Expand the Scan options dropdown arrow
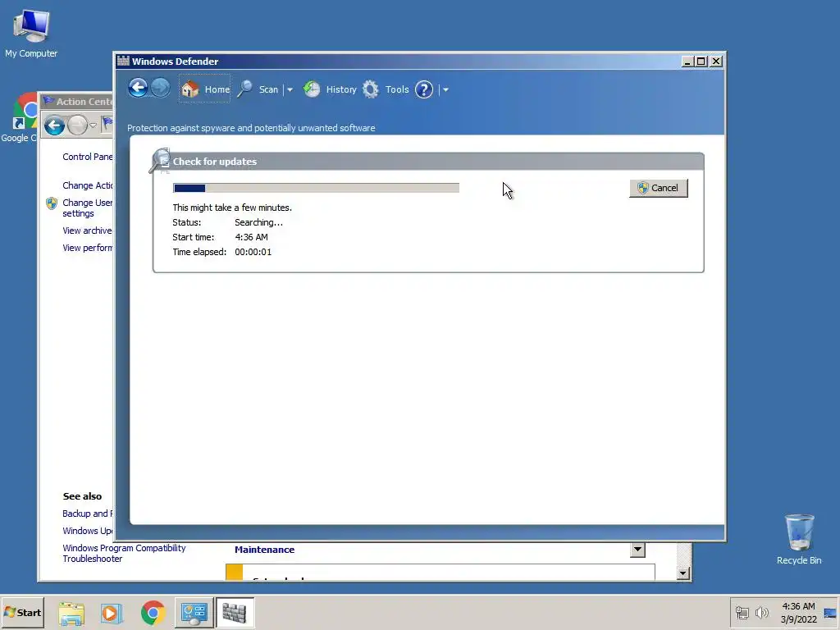Image resolution: width=840 pixels, height=630 pixels. 290,89
